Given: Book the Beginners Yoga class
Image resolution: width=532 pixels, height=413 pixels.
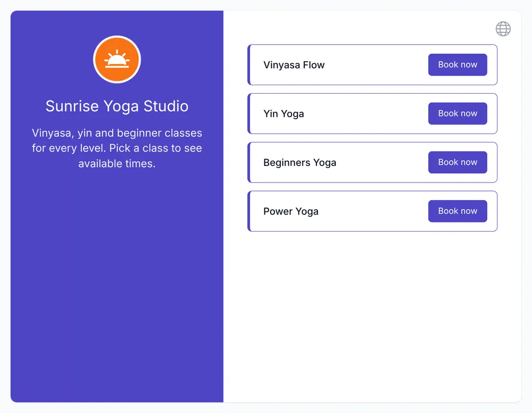Looking at the screenshot, I should pyautogui.click(x=458, y=162).
